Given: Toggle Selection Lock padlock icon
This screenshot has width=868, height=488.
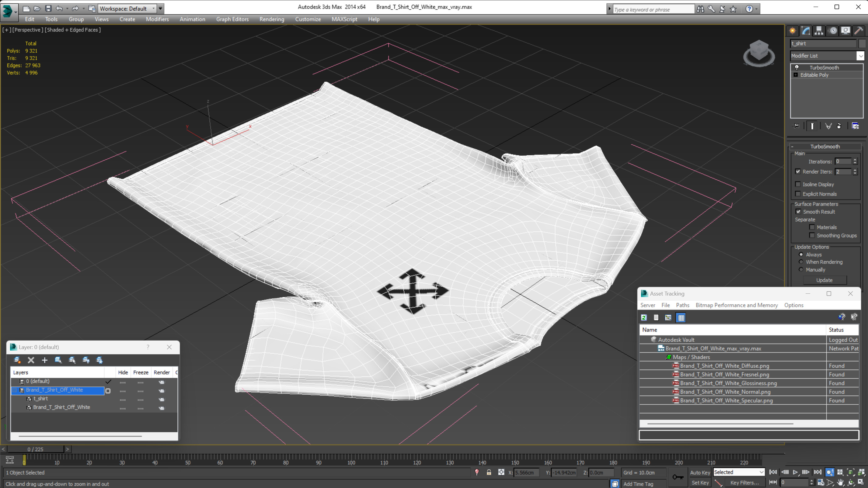Looking at the screenshot, I should coord(489,472).
